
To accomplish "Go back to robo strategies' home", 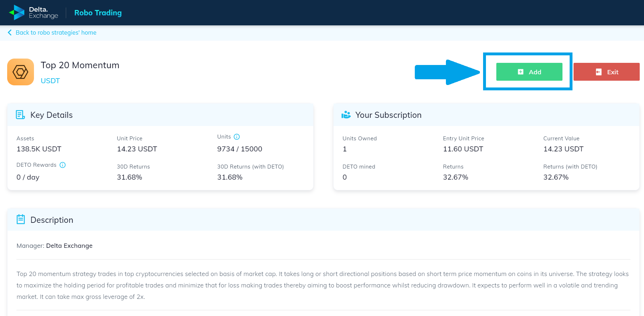I will coord(56,32).
